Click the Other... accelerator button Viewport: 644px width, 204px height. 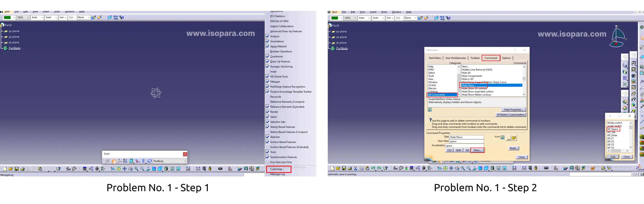477,150
